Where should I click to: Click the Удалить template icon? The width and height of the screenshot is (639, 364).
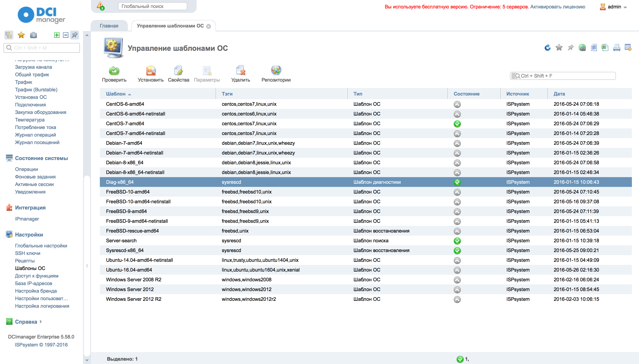point(241,71)
